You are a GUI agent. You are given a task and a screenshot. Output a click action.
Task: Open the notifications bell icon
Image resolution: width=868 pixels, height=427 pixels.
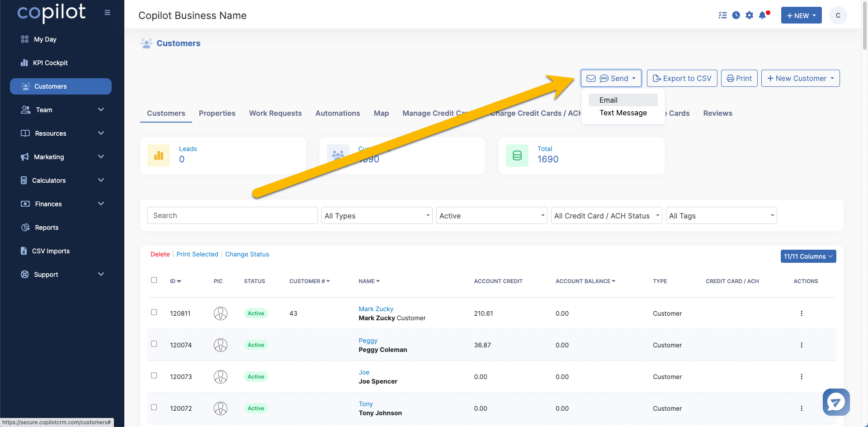(x=763, y=15)
